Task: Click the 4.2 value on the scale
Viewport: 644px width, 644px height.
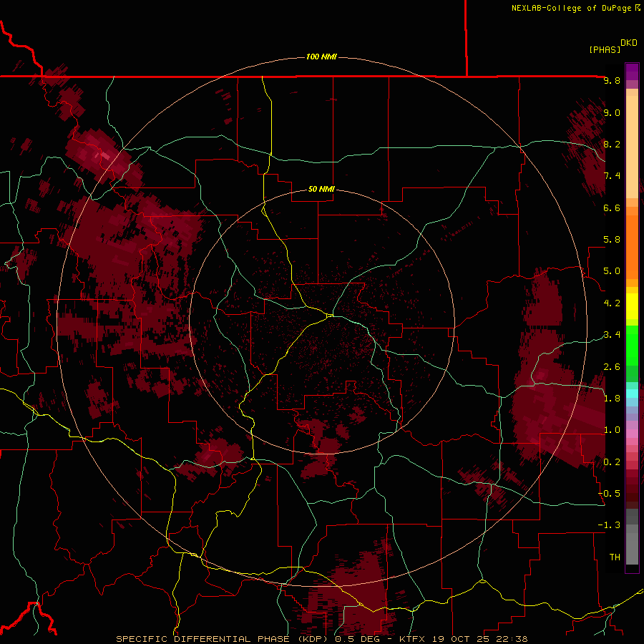Action: coord(612,303)
